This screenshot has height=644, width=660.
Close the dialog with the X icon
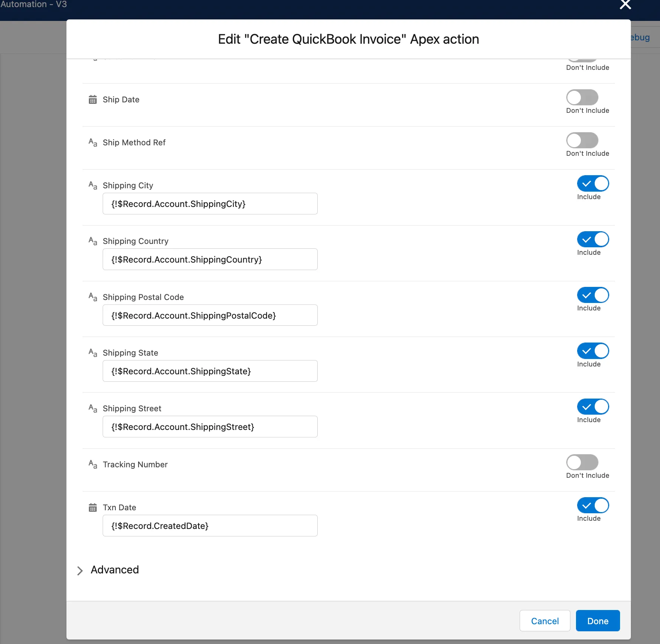(x=625, y=5)
